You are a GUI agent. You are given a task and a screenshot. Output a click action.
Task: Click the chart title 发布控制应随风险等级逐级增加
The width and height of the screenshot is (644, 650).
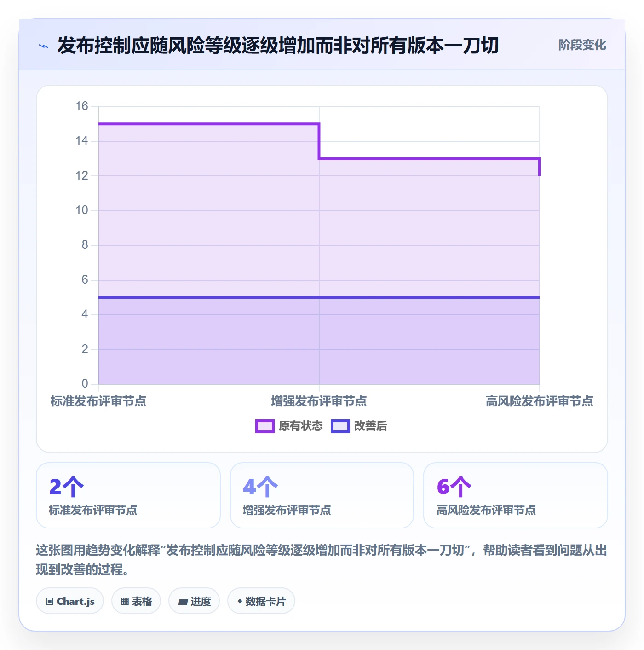pyautogui.click(x=278, y=46)
